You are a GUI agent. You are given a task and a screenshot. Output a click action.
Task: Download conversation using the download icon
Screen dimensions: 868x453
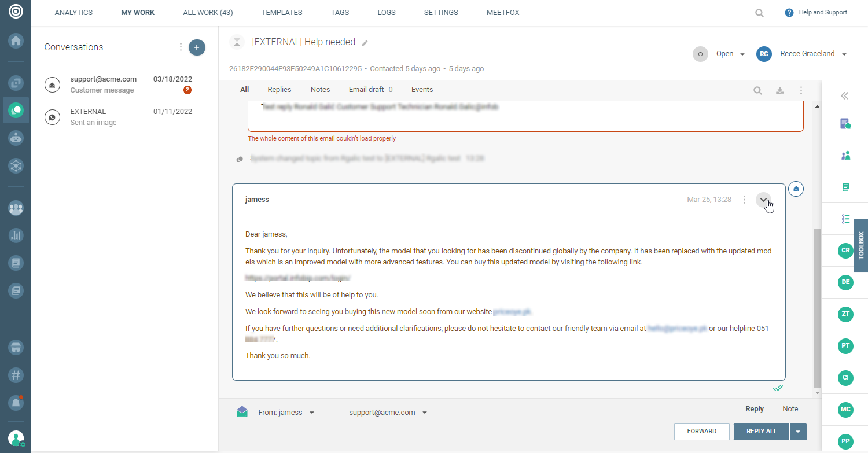pyautogui.click(x=779, y=90)
